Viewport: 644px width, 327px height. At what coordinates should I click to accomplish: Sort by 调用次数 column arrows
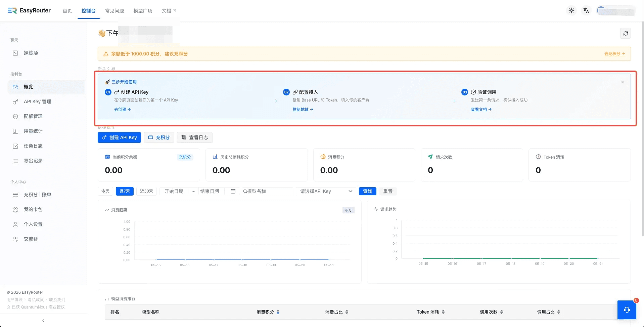[502, 312]
